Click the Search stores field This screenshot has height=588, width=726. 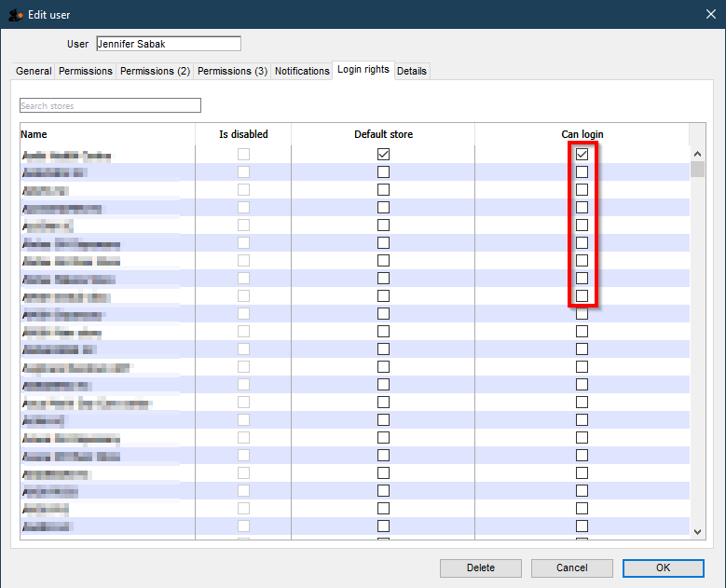pyautogui.click(x=110, y=106)
